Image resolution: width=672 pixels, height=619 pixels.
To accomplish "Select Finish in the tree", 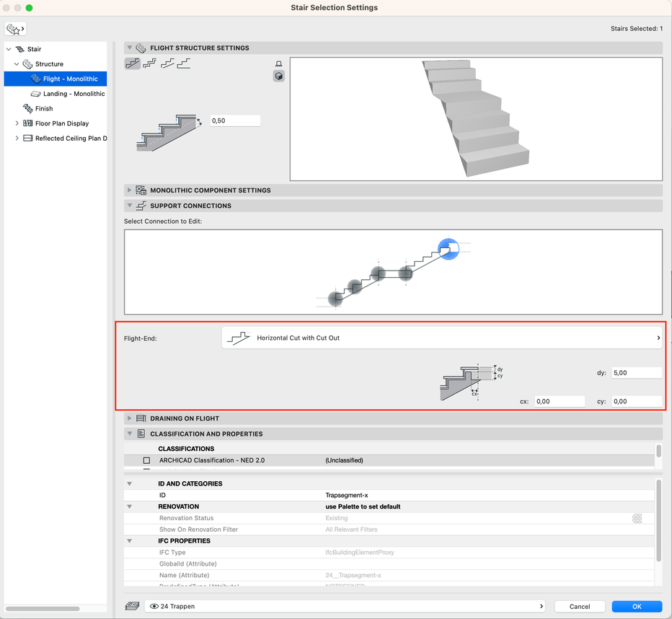I will click(x=38, y=109).
